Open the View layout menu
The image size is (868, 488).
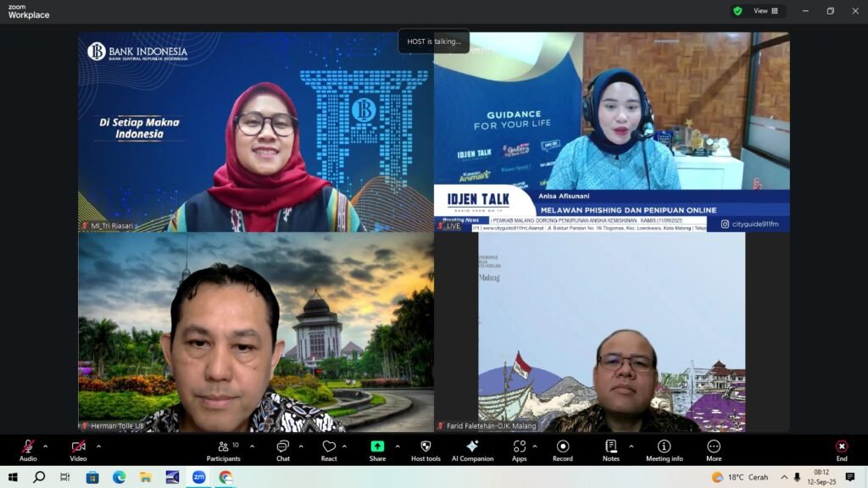(x=765, y=10)
